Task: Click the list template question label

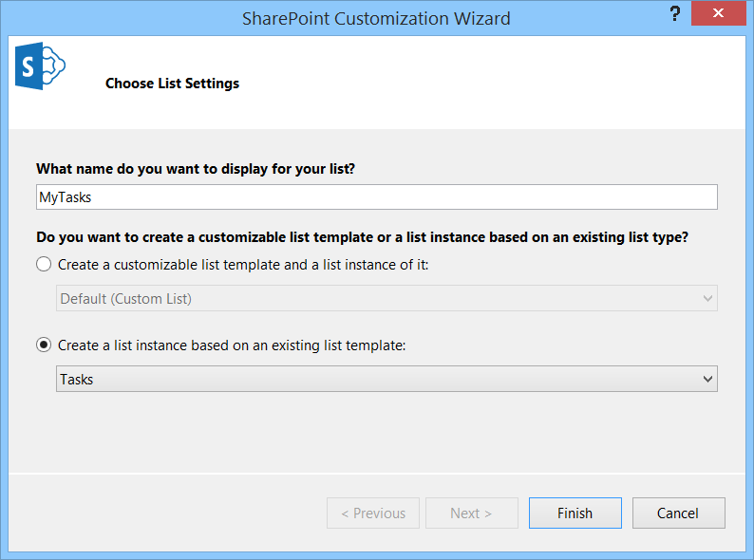Action: coord(362,237)
